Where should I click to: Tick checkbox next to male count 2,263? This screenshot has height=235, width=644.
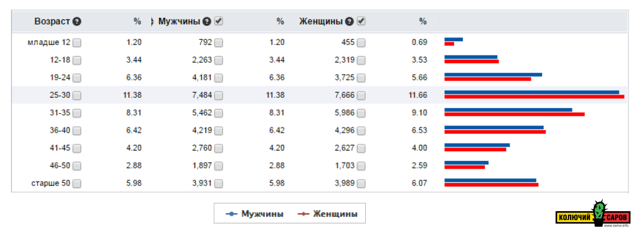tap(218, 61)
